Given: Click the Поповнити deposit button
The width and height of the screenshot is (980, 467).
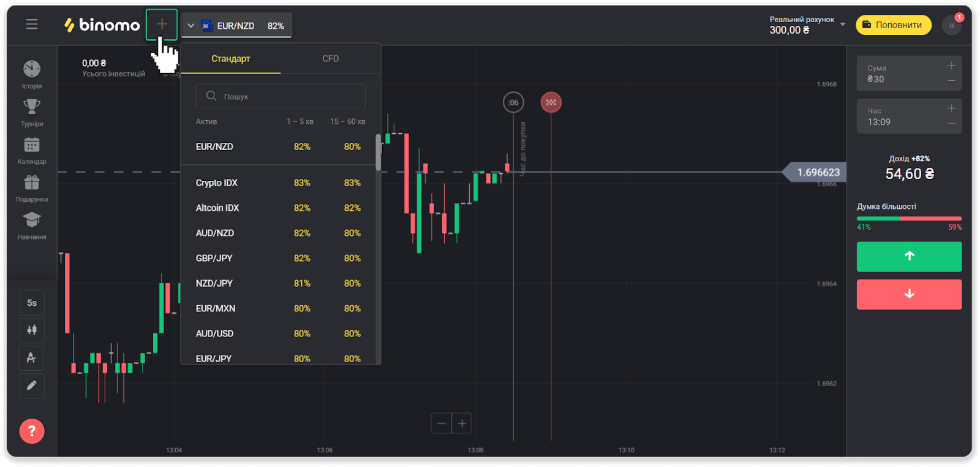Looking at the screenshot, I should click(893, 25).
